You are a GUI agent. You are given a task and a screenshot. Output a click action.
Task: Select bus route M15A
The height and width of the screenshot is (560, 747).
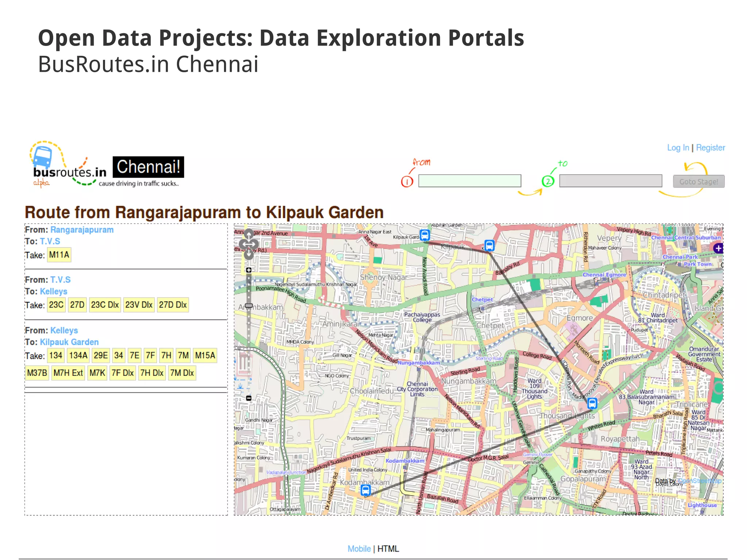tap(205, 355)
